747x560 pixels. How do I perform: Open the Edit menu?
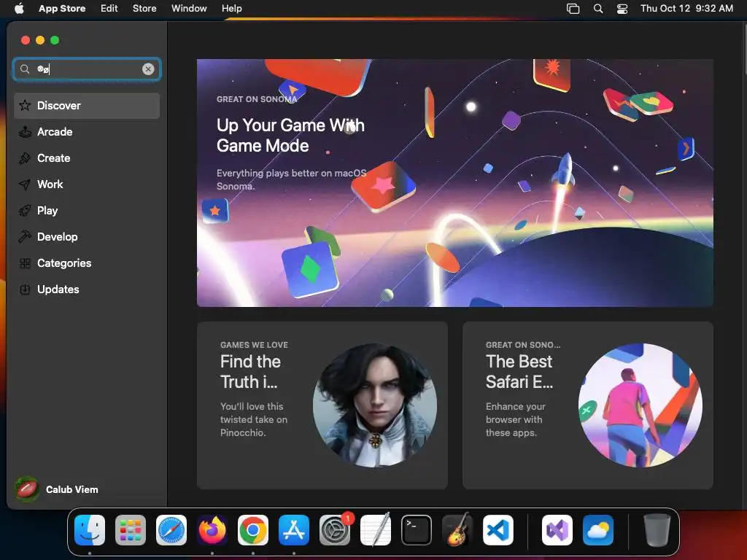[109, 8]
